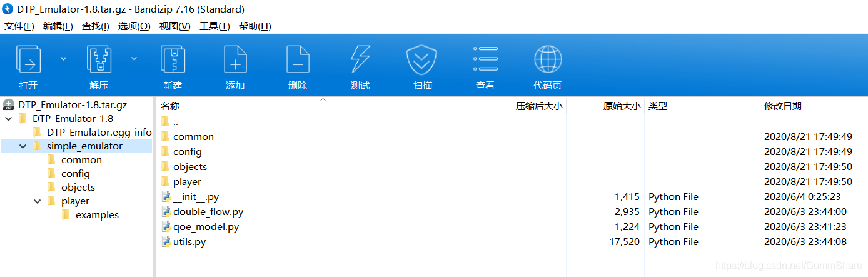The image size is (868, 277).
Task: Open the View (视图) menu
Action: (175, 26)
